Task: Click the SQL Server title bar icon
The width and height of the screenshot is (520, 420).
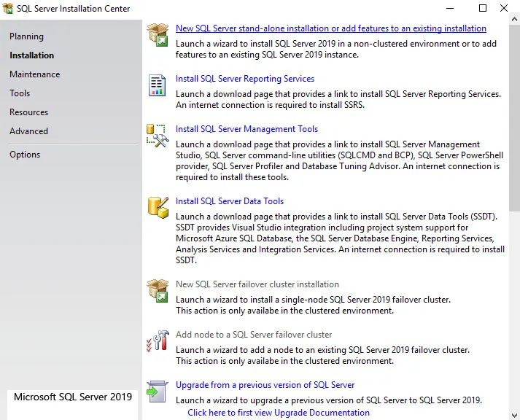Action: tap(7, 8)
